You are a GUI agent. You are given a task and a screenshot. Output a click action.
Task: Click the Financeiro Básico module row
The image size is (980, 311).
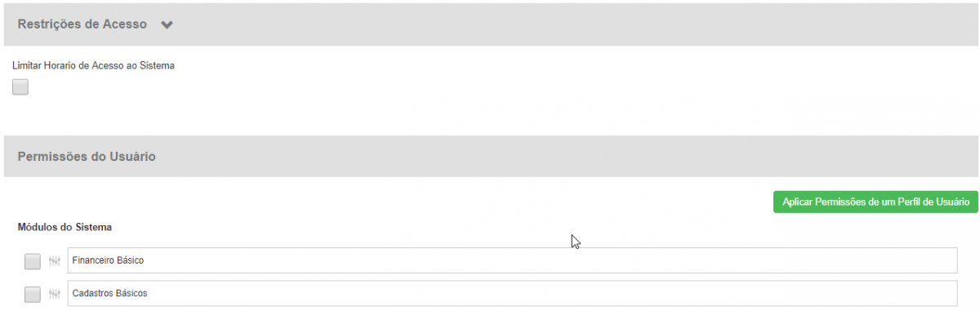(x=491, y=260)
